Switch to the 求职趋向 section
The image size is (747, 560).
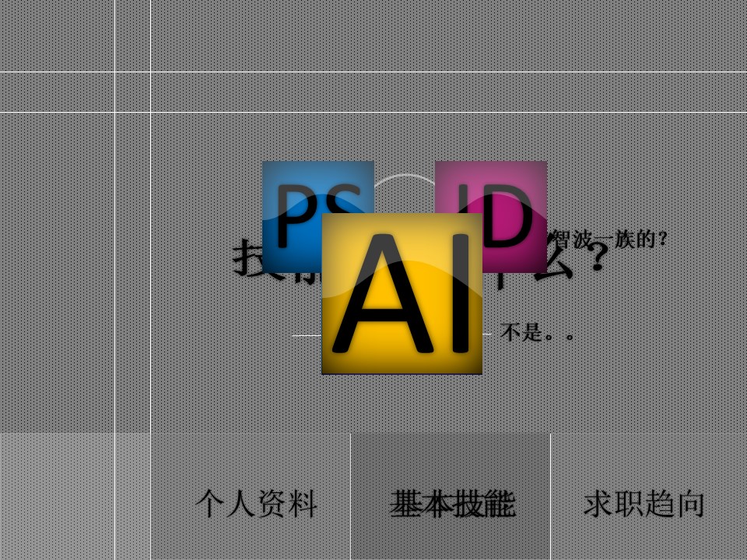(x=644, y=504)
